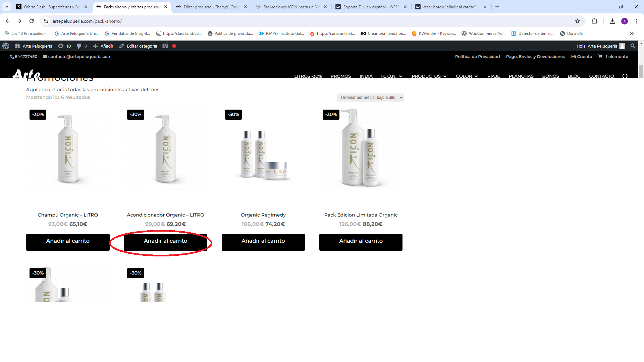Reload the current page
The image size is (644, 362).
(x=32, y=21)
